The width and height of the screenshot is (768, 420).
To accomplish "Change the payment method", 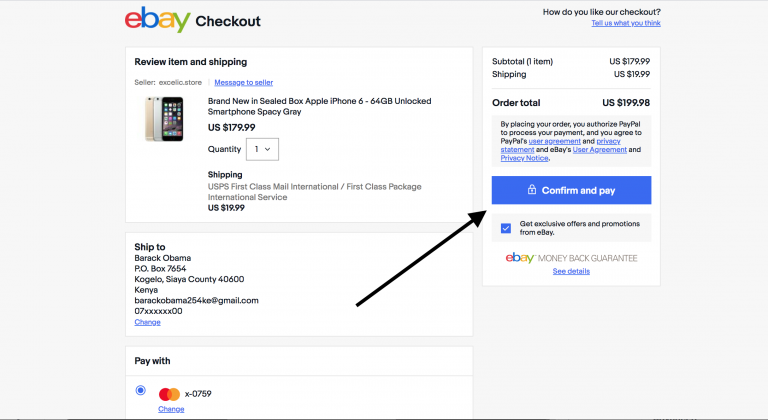I will (x=170, y=409).
